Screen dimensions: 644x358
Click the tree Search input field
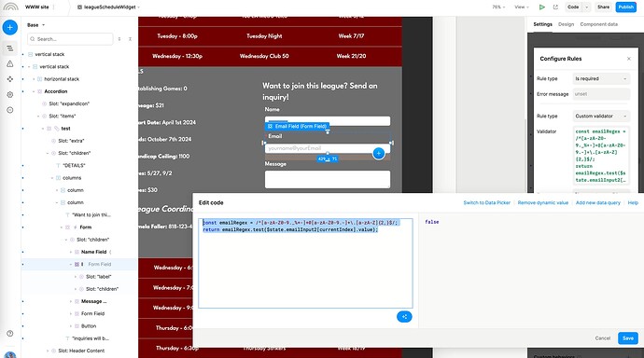tap(70, 39)
